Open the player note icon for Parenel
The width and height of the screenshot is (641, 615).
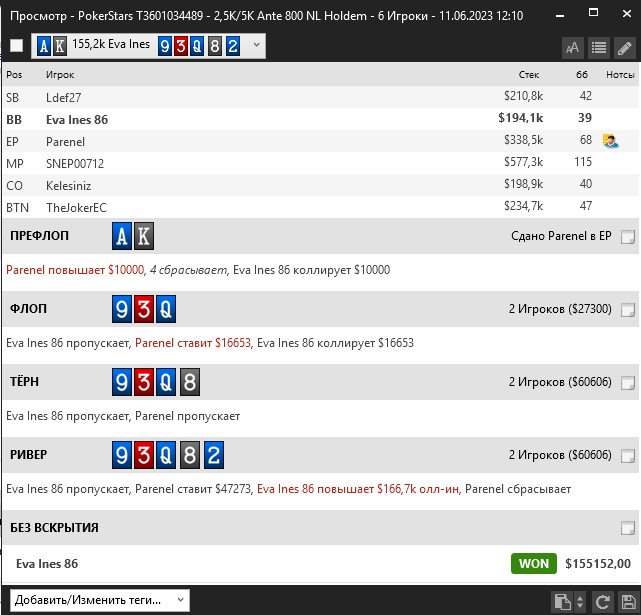pyautogui.click(x=610, y=141)
